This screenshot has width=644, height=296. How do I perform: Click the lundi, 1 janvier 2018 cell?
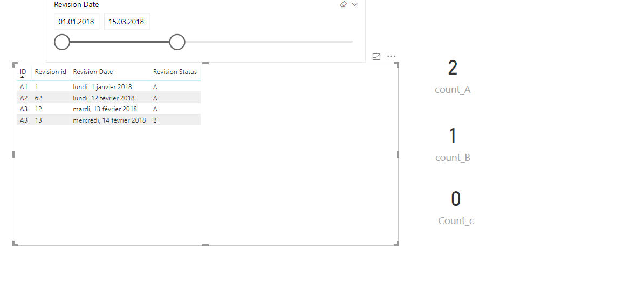point(102,87)
